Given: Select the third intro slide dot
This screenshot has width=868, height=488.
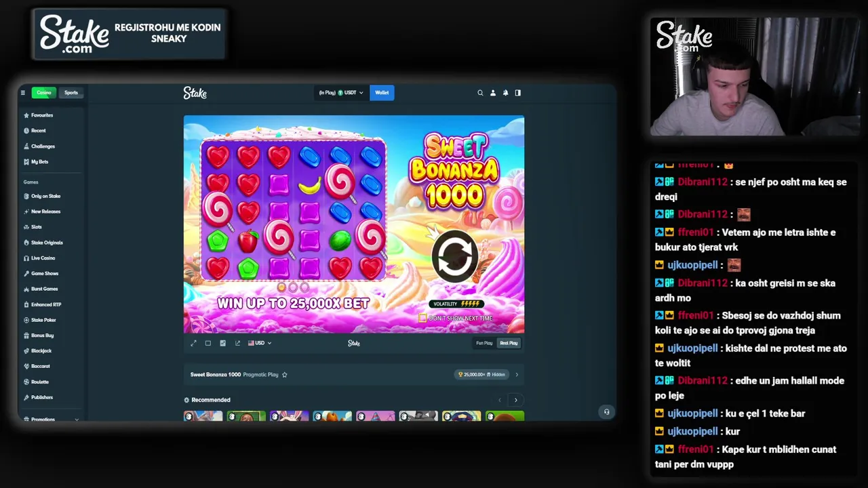Looking at the screenshot, I should pos(304,287).
